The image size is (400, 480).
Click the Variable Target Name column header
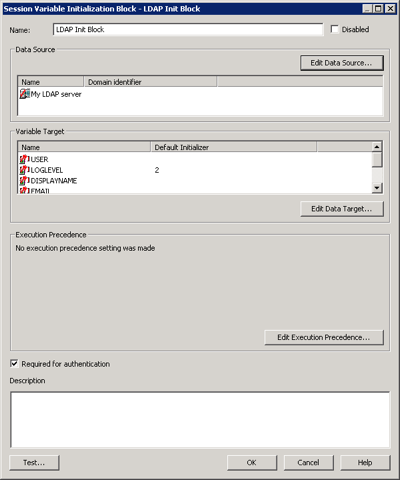tap(84, 147)
